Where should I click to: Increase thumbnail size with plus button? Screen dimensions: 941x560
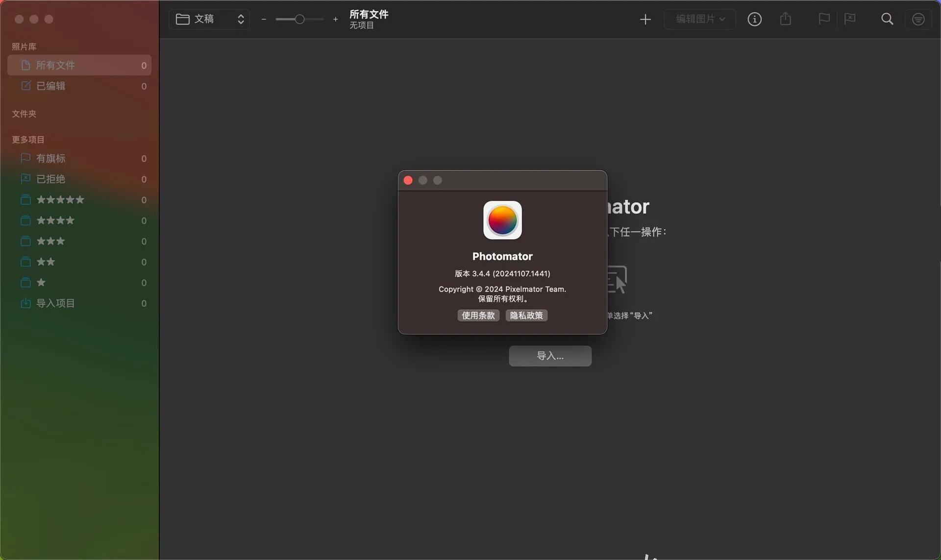[335, 19]
